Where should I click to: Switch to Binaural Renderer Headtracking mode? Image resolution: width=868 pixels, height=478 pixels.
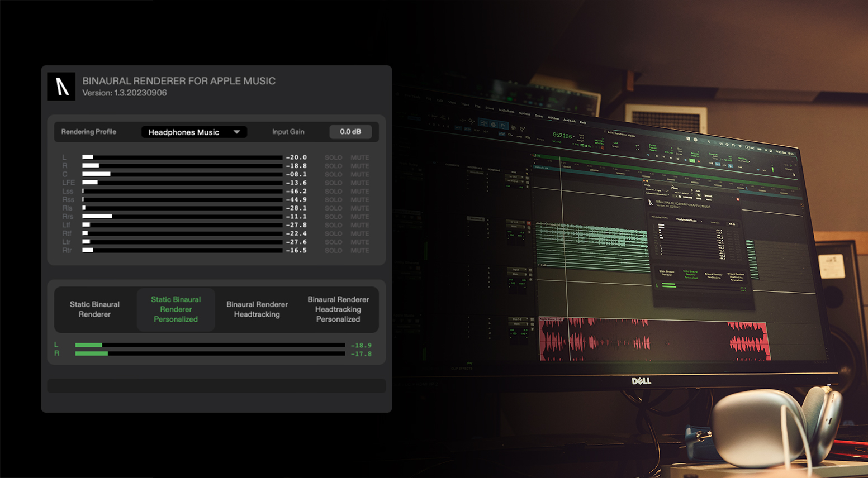tap(257, 309)
